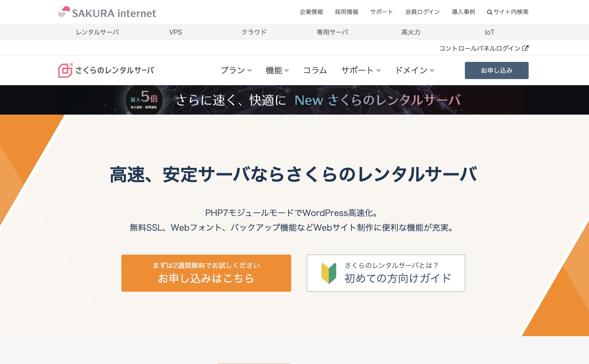Screen dimensions: 589x364
Task: Select IoT in service bar
Action: (x=489, y=32)
